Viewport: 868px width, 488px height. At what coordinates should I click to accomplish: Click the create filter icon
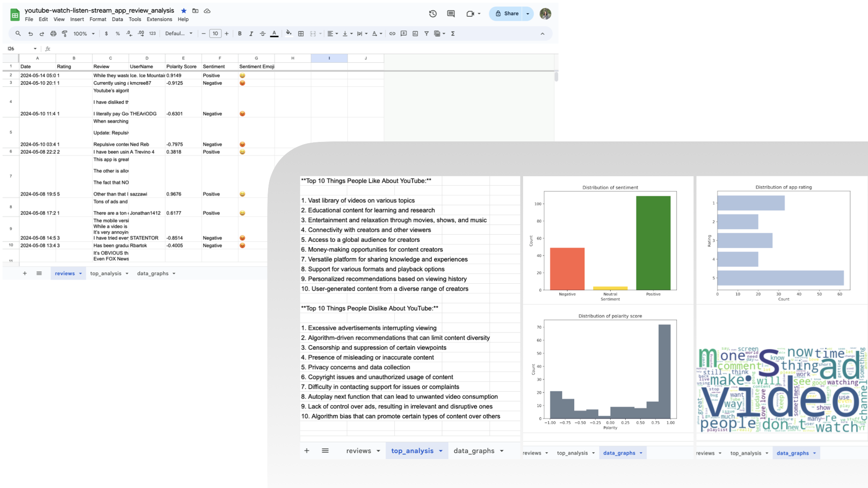(x=426, y=33)
